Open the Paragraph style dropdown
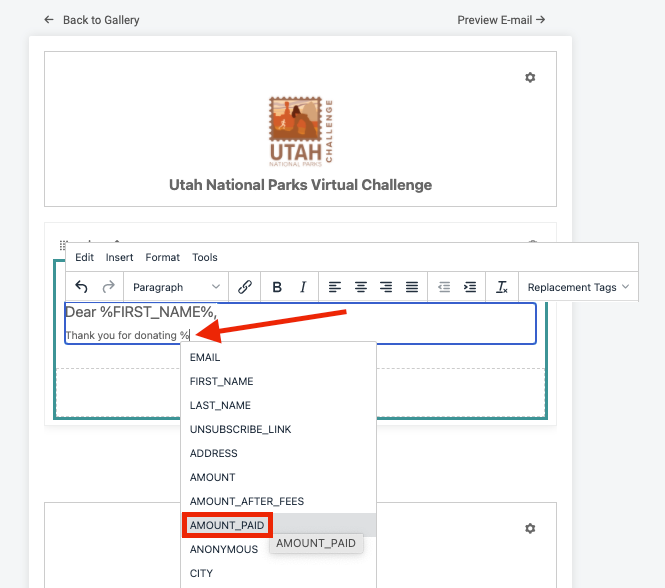The height and width of the screenshot is (588, 665). [176, 287]
